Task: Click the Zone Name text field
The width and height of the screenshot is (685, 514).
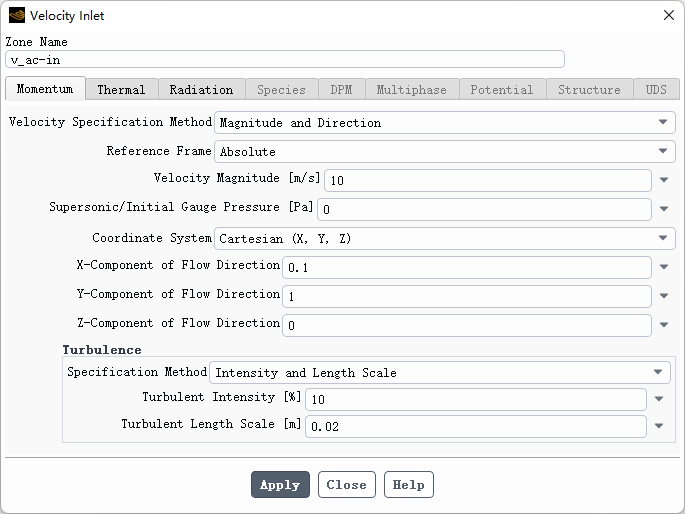Action: 285,60
